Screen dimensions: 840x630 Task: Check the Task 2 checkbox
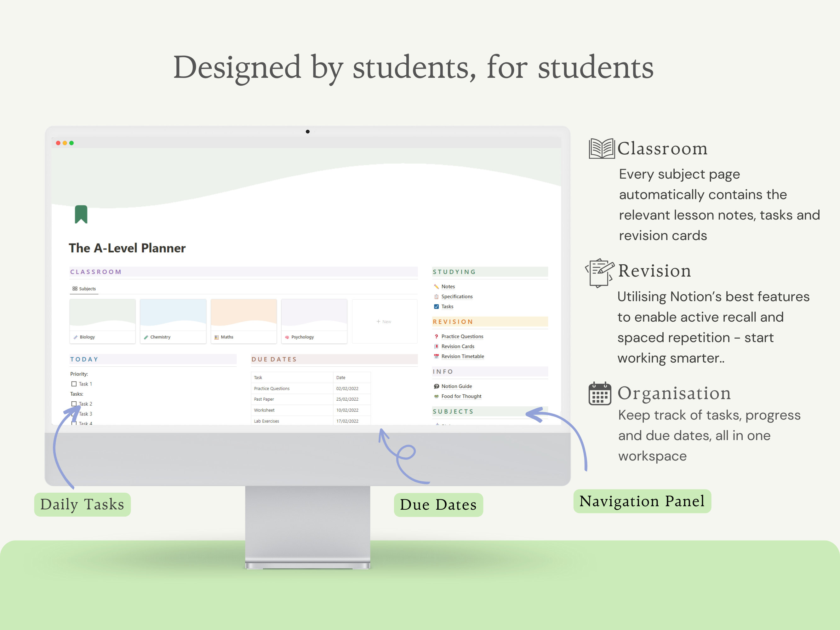click(x=74, y=404)
